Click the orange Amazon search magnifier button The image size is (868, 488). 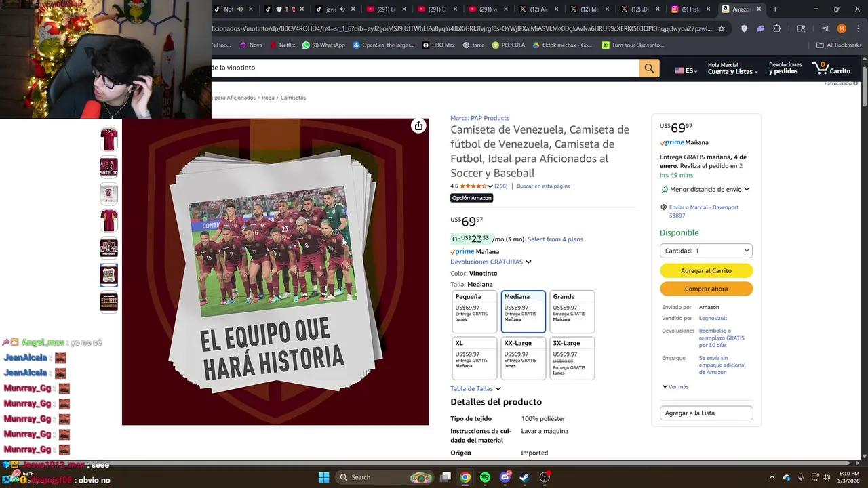click(x=649, y=68)
